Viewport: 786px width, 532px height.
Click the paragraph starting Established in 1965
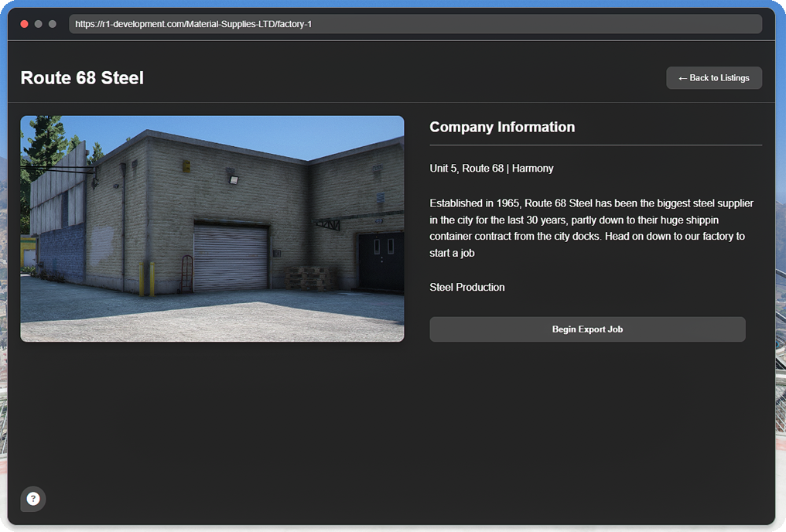(x=592, y=228)
